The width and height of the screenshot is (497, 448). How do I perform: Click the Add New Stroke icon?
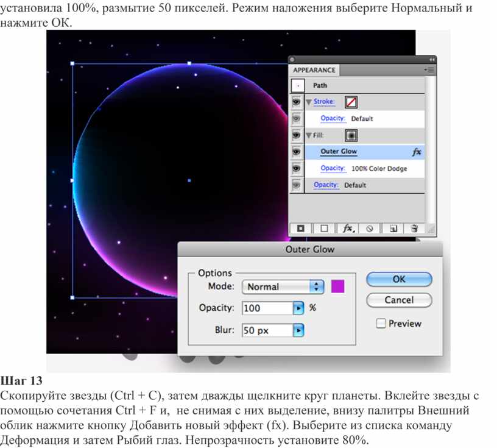(300, 229)
